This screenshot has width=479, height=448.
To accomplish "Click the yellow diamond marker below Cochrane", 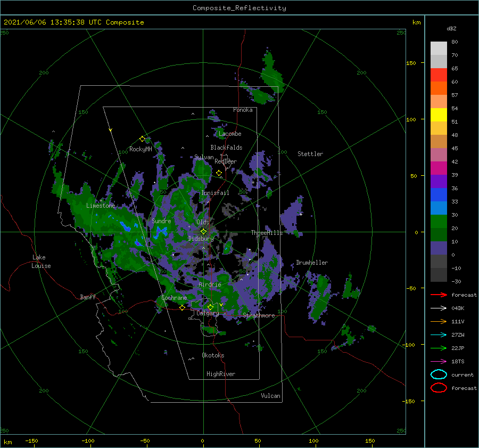I will pos(182,307).
